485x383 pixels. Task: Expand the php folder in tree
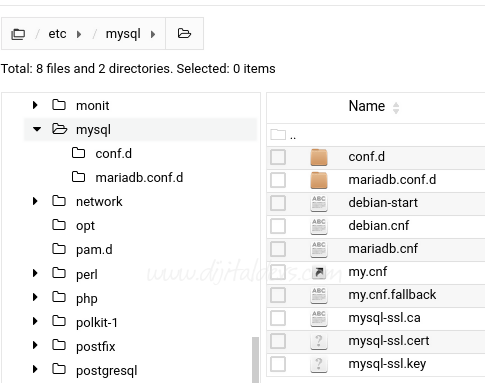tap(35, 297)
